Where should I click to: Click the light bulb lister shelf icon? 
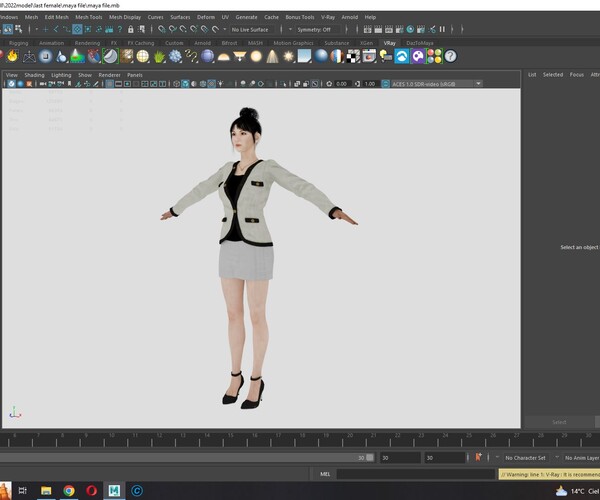[x=386, y=56]
